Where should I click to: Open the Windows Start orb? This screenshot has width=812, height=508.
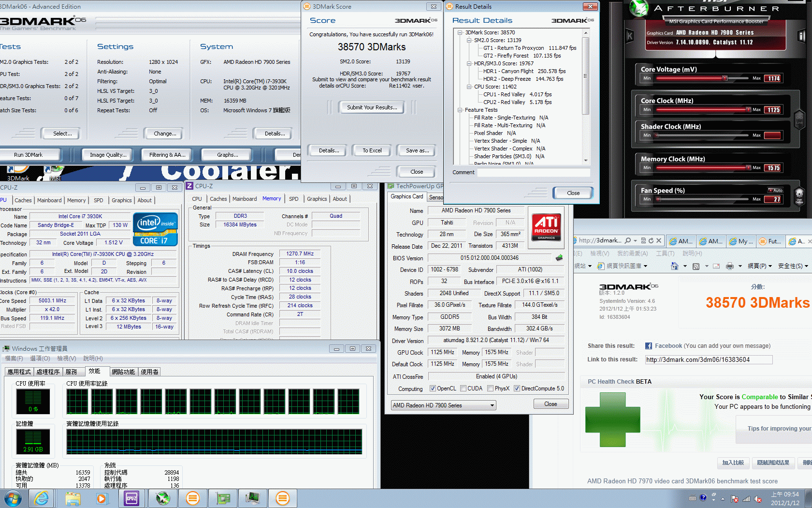[13, 498]
